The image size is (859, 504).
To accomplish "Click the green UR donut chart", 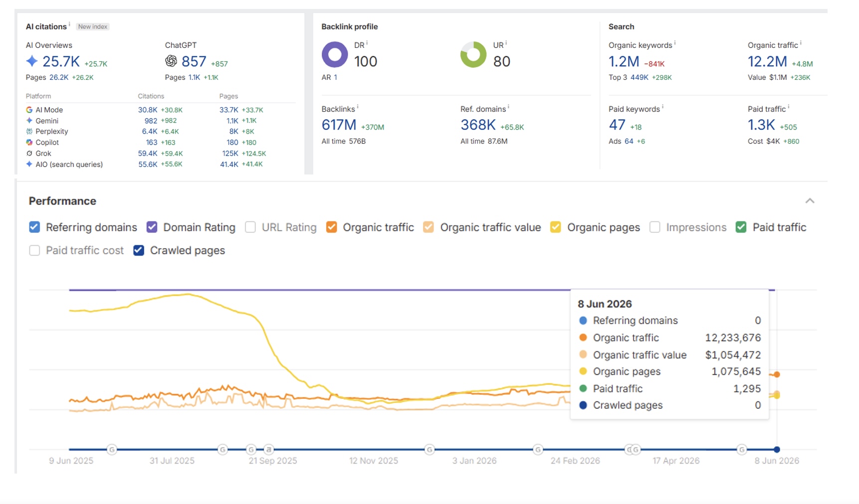I will [473, 54].
